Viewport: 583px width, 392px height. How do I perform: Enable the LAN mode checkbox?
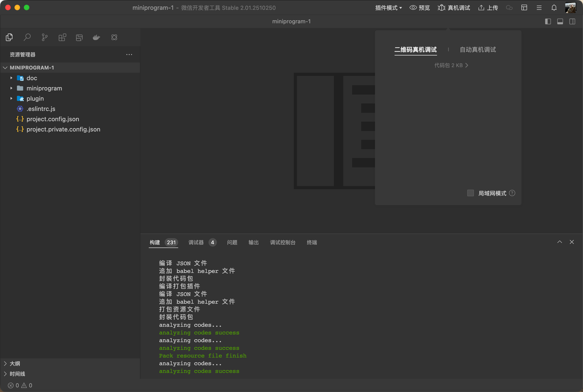[470, 193]
